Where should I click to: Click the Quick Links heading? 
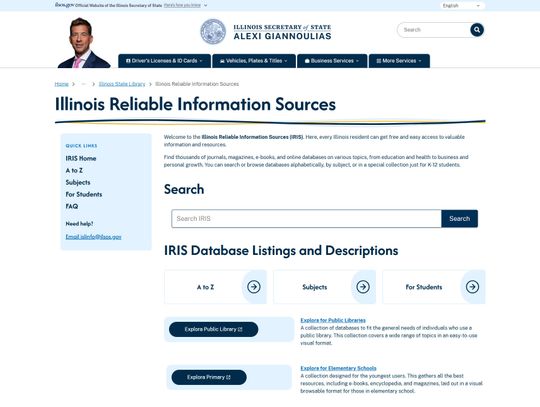click(x=81, y=146)
